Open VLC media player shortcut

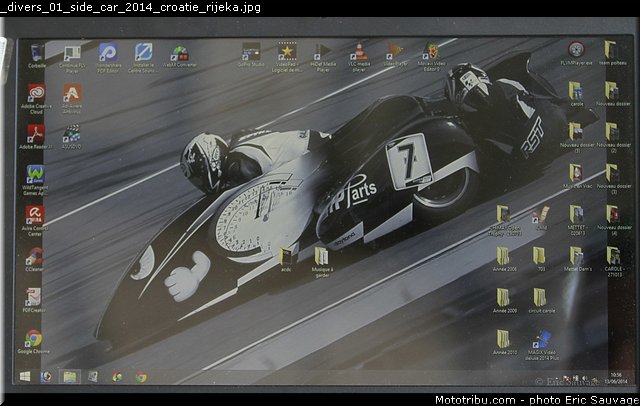point(359,58)
